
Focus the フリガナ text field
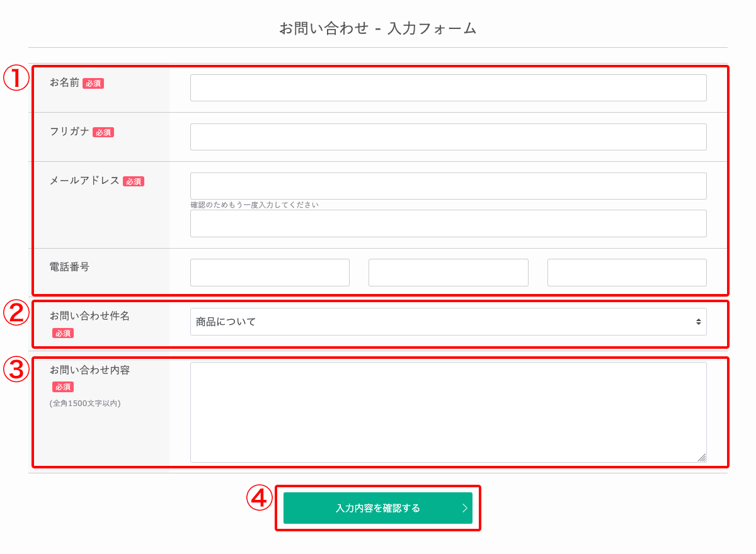point(448,137)
